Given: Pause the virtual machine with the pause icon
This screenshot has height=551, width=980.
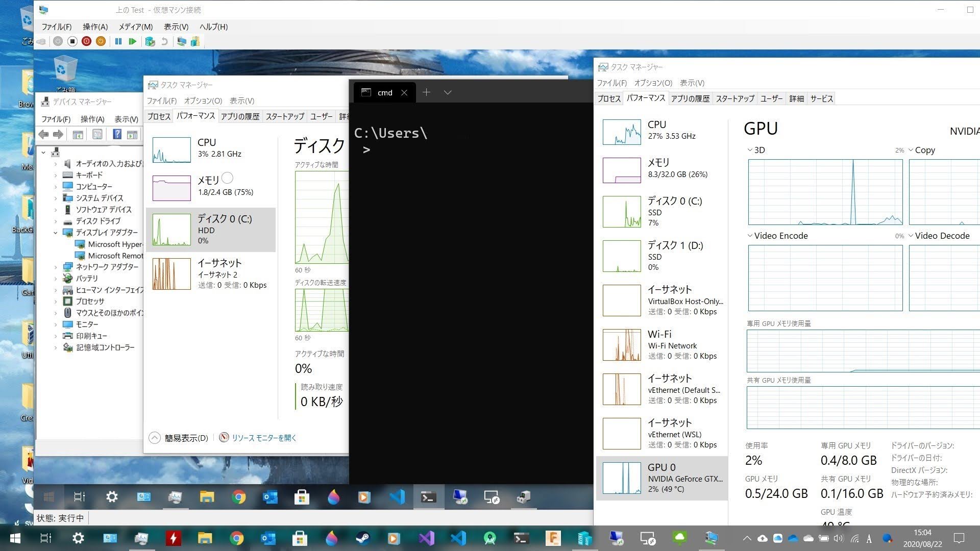Looking at the screenshot, I should point(118,41).
